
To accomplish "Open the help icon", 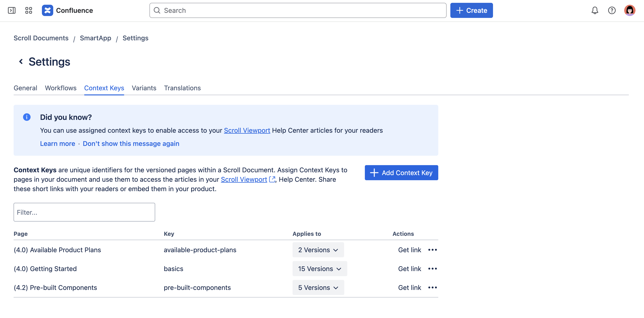I will 612,10.
